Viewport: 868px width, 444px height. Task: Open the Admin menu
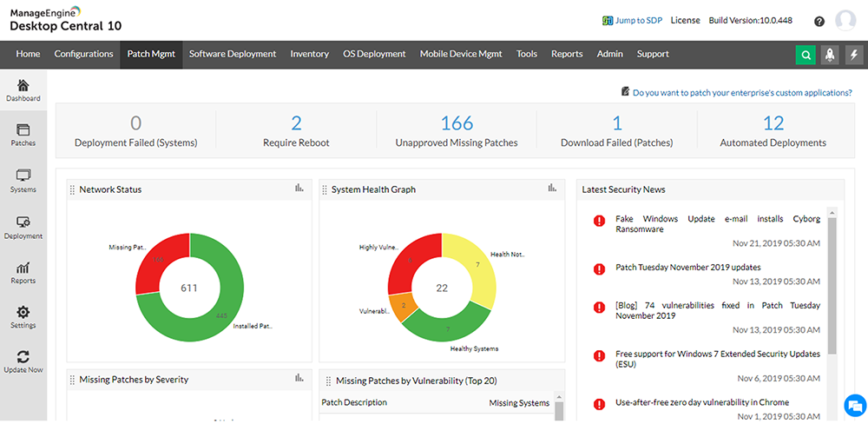[x=609, y=55]
